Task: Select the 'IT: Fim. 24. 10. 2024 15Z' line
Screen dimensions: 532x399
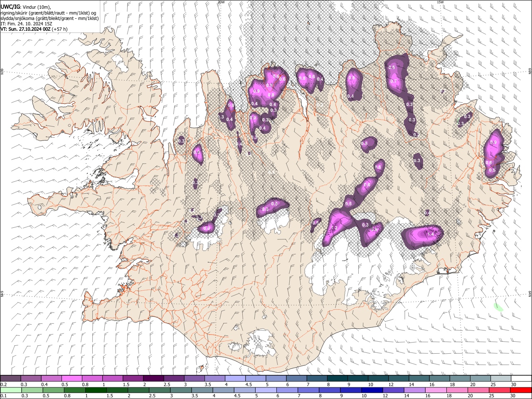Action: click(x=26, y=24)
